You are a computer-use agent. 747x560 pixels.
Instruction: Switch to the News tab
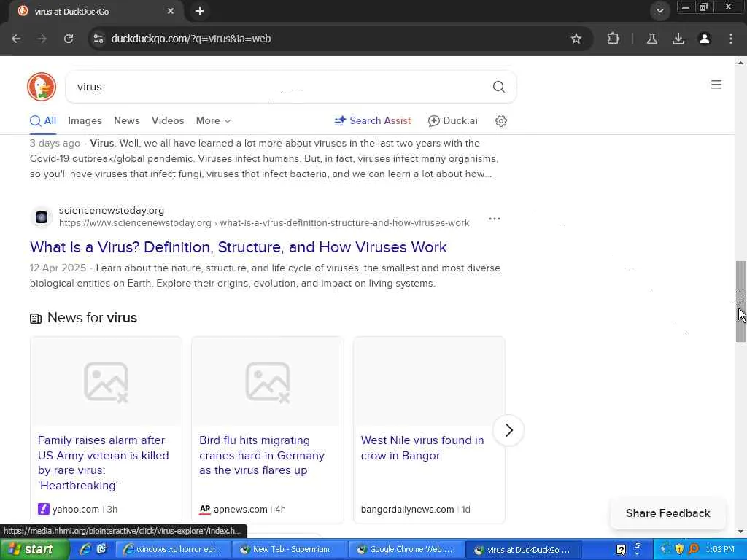(127, 121)
